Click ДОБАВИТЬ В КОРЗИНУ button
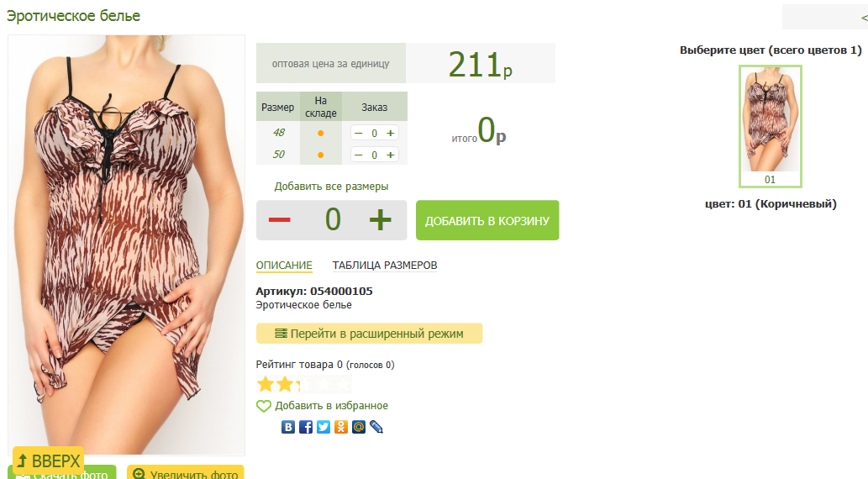This screenshot has height=479, width=868. click(487, 220)
